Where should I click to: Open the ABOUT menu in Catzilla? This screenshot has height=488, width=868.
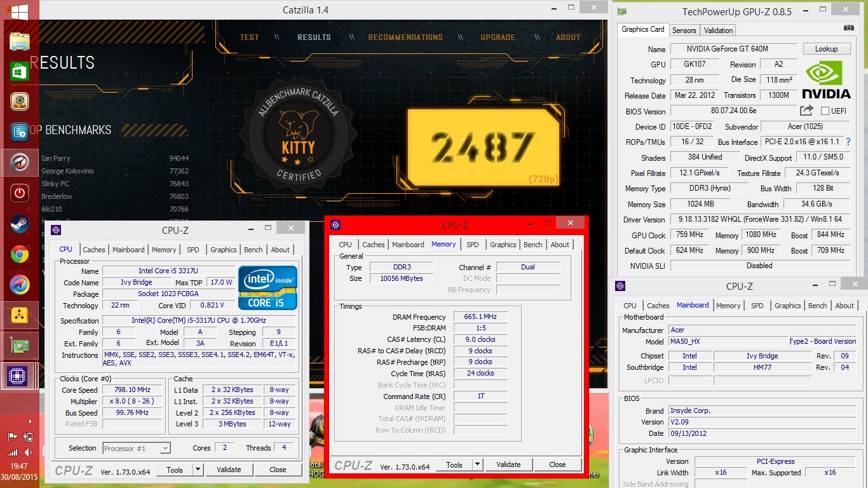click(568, 37)
